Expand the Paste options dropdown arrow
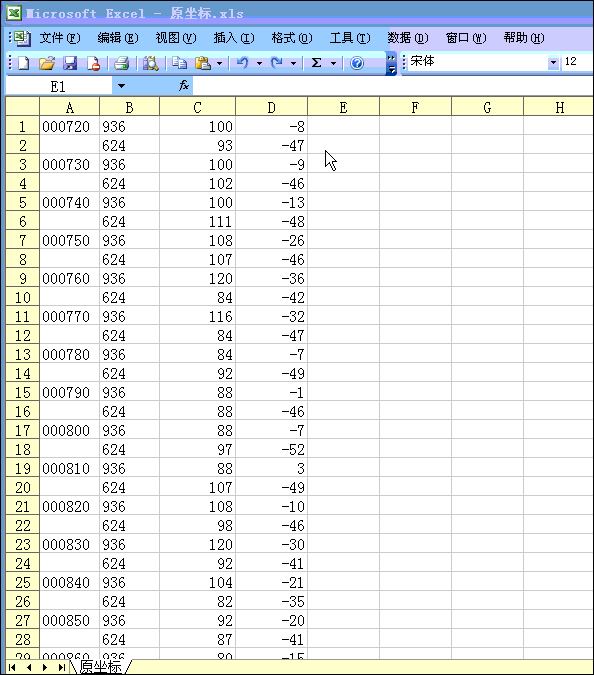Viewport: 594px width, 675px height. click(x=220, y=64)
